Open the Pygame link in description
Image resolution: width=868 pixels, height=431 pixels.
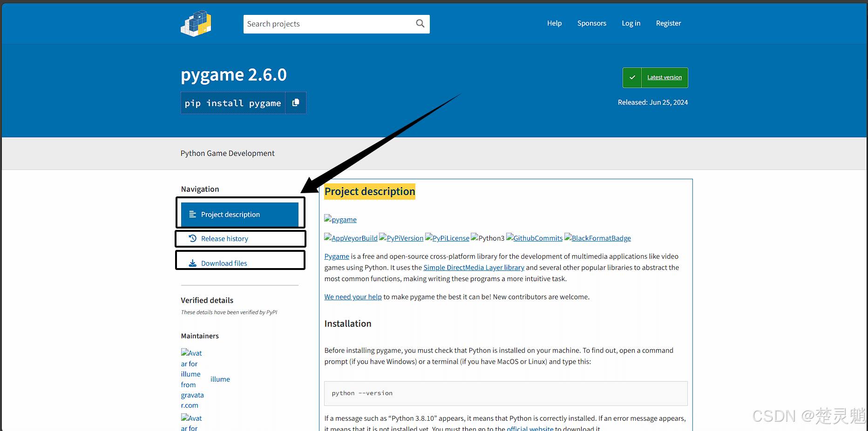point(337,256)
